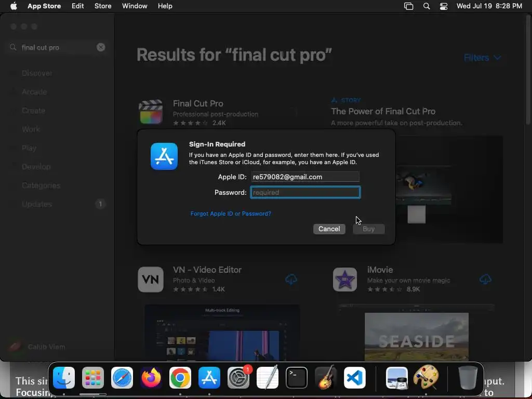Image resolution: width=532 pixels, height=399 pixels.
Task: Open the Edit menu
Action: [78, 6]
